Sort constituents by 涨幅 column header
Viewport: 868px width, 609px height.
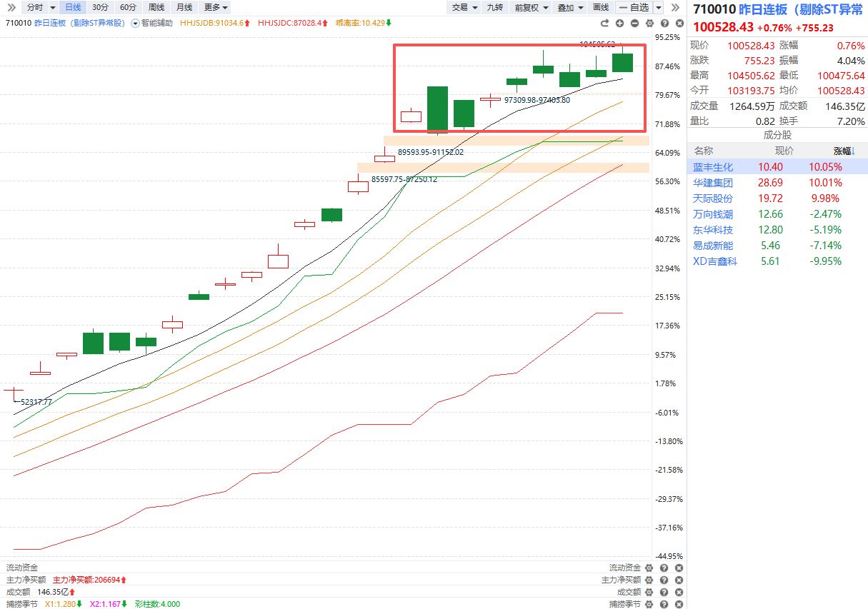843,151
